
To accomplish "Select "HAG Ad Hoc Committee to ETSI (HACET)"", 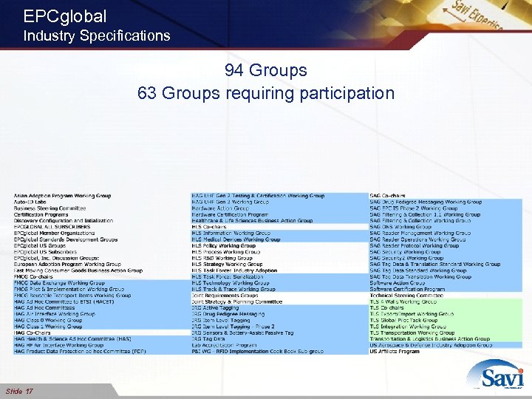I will [x=64, y=301].
